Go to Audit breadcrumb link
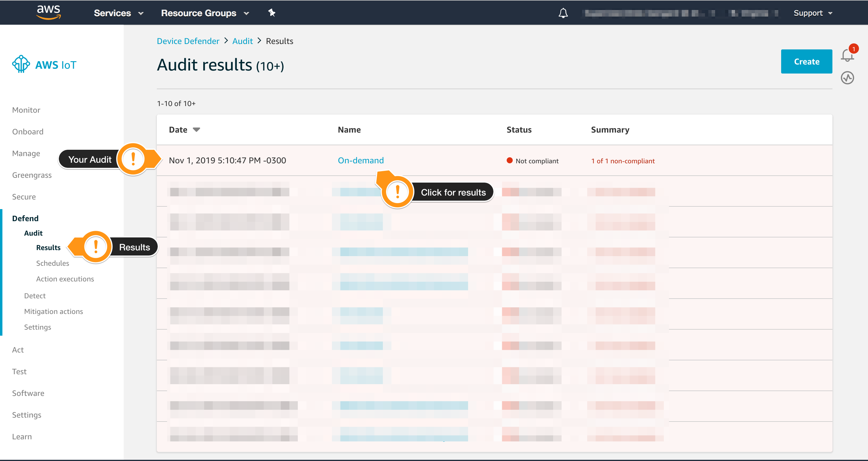The height and width of the screenshot is (461, 868). tap(242, 41)
